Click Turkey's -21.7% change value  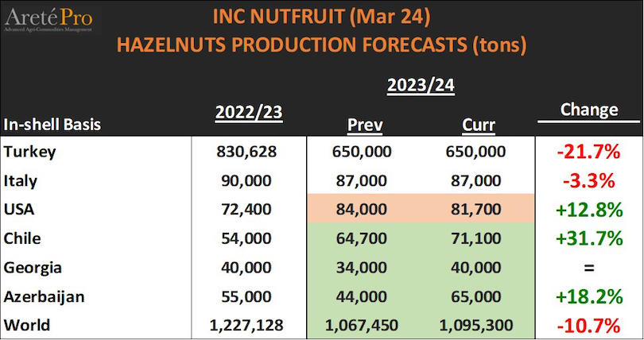588,151
